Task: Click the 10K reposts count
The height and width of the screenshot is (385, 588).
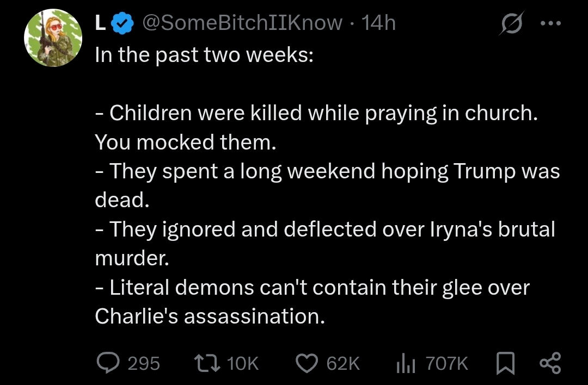Action: pyautogui.click(x=242, y=363)
